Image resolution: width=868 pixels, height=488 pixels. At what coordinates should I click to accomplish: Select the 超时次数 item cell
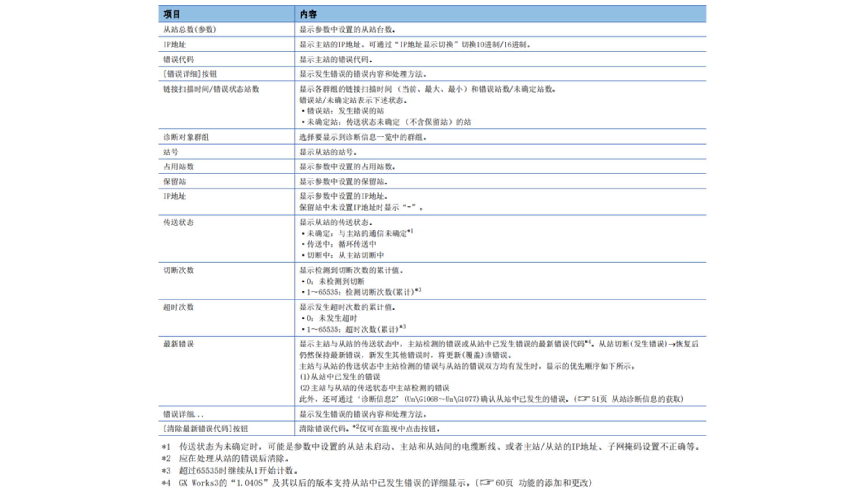point(179,307)
